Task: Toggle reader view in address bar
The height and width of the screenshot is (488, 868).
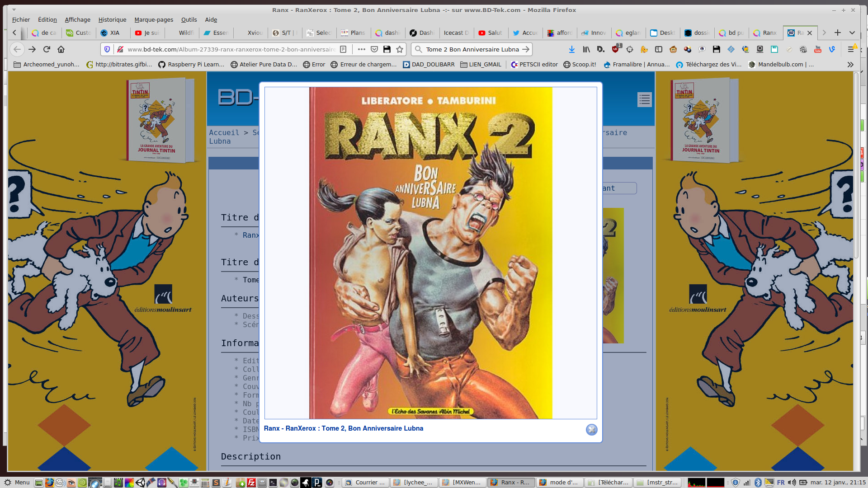Action: [x=343, y=49]
